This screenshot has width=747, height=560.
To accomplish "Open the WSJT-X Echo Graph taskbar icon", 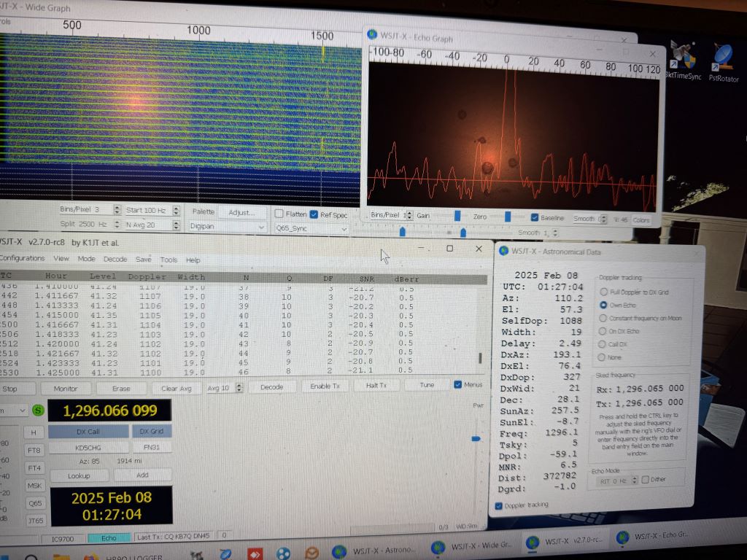I will (x=622, y=537).
